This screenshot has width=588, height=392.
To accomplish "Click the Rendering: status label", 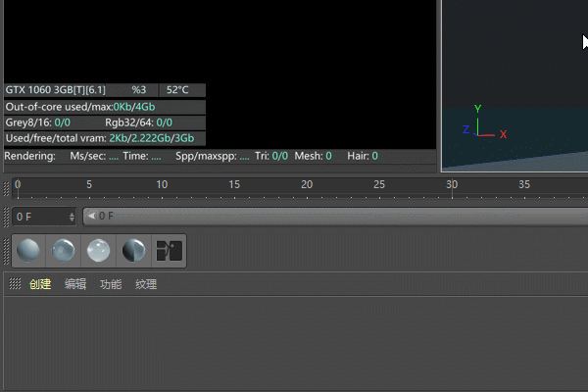I will 30,156.
